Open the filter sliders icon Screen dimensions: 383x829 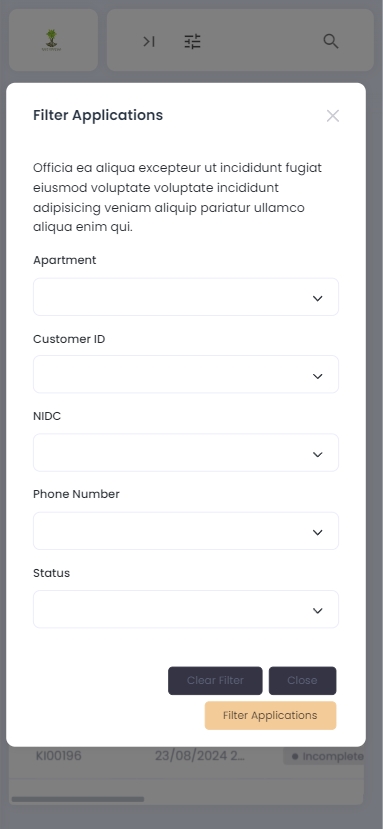tap(193, 41)
